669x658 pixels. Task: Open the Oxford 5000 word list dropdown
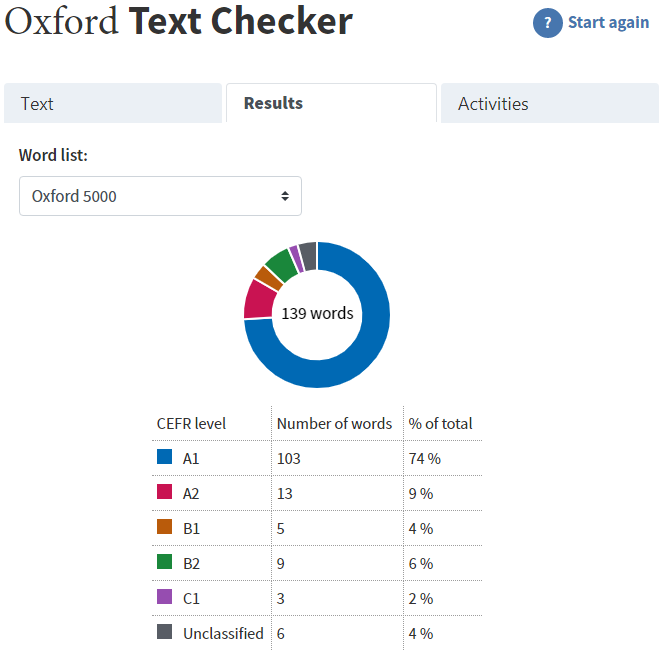[160, 196]
